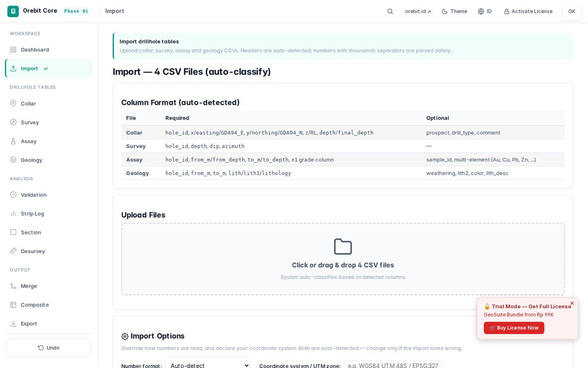The height and width of the screenshot is (368, 588).
Task: Open the orebit.id external link
Action: coord(418,11)
